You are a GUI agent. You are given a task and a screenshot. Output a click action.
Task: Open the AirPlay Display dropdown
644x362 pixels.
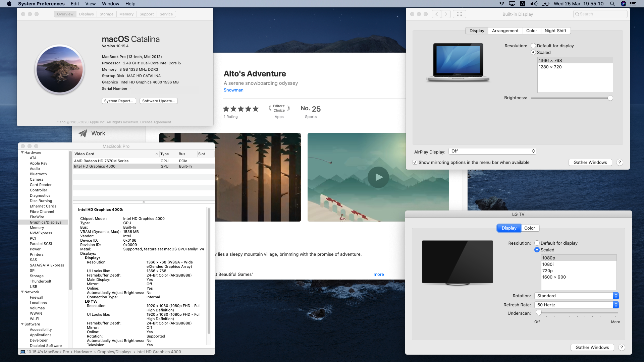point(492,151)
